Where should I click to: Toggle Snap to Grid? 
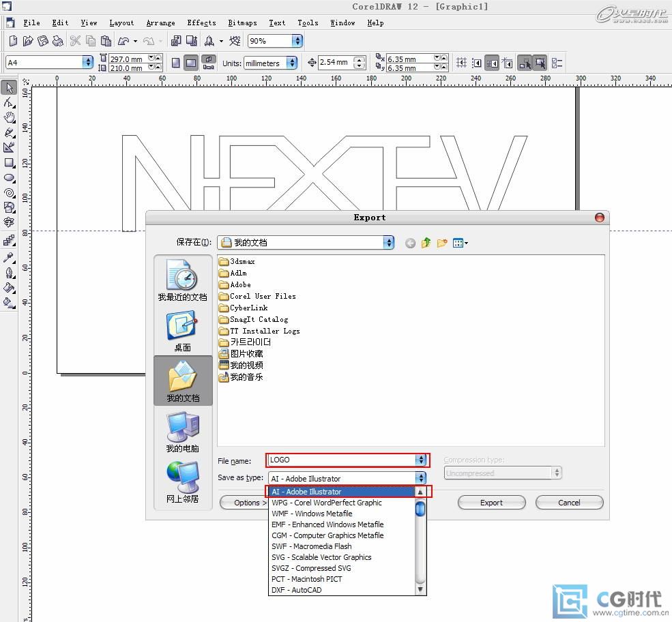tap(462, 63)
